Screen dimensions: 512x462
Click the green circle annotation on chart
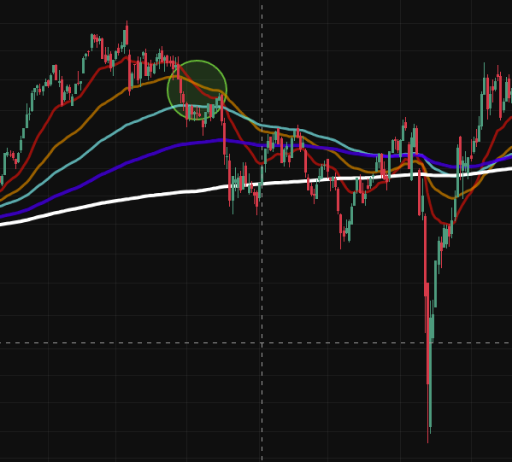click(x=197, y=90)
